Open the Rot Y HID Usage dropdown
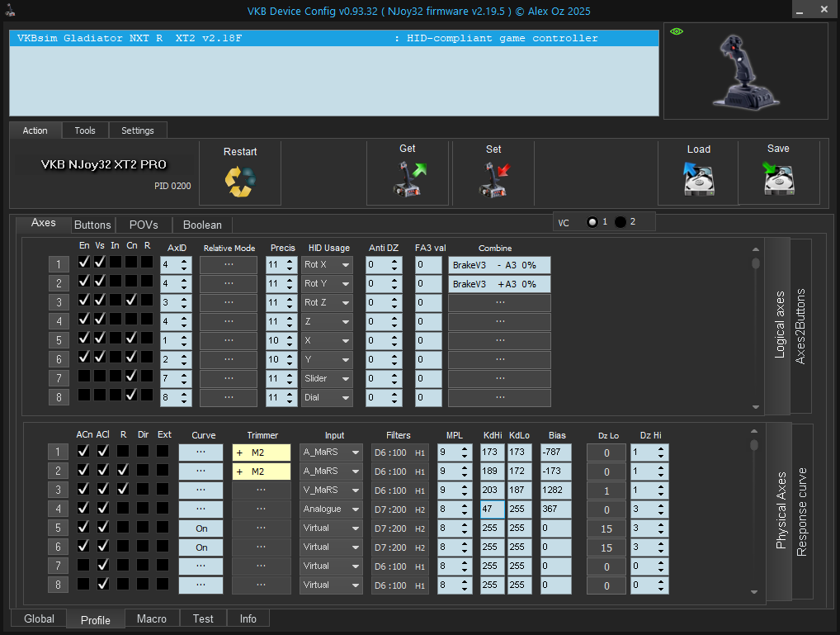The image size is (840, 635). (x=327, y=284)
